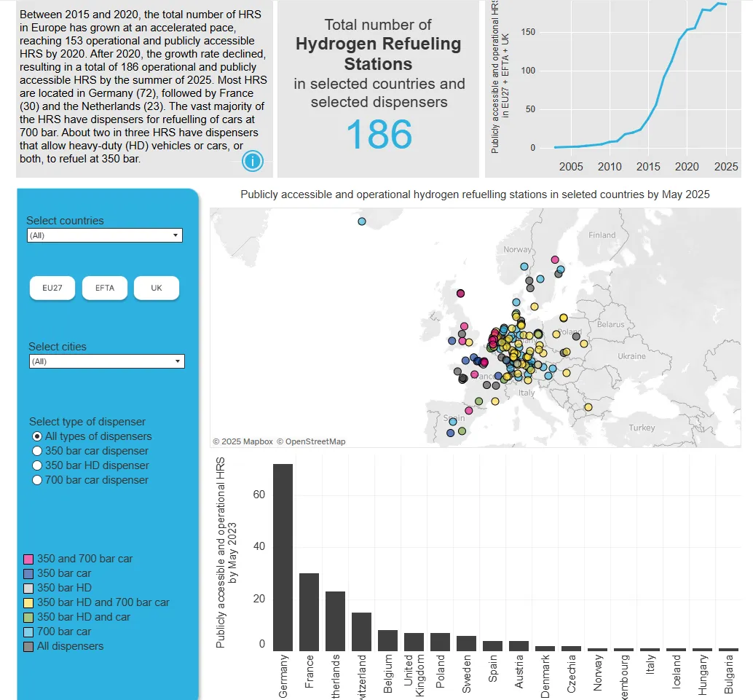The image size is (753, 700).
Task: Click the map chart title text
Action: tap(475, 194)
